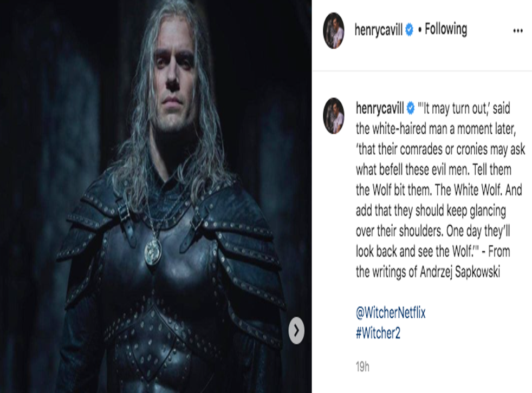Screen dimensions: 532x393
Task: Open the three-dot more options menu
Action: (x=518, y=31)
